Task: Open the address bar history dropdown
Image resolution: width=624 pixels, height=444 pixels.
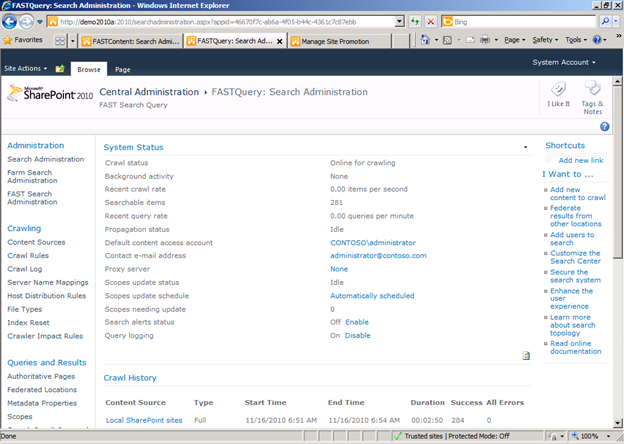Action: (400, 22)
